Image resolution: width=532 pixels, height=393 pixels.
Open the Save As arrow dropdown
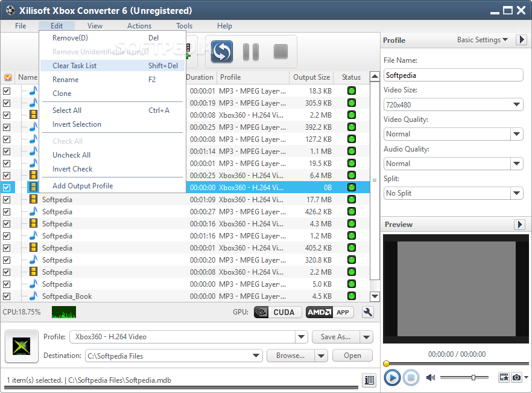pos(367,337)
